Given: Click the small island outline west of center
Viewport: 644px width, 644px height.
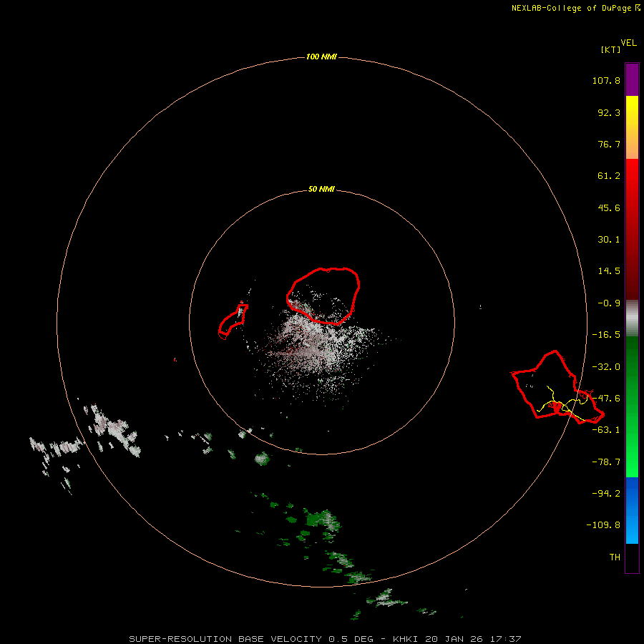Looking at the screenshot, I should pyautogui.click(x=233, y=320).
